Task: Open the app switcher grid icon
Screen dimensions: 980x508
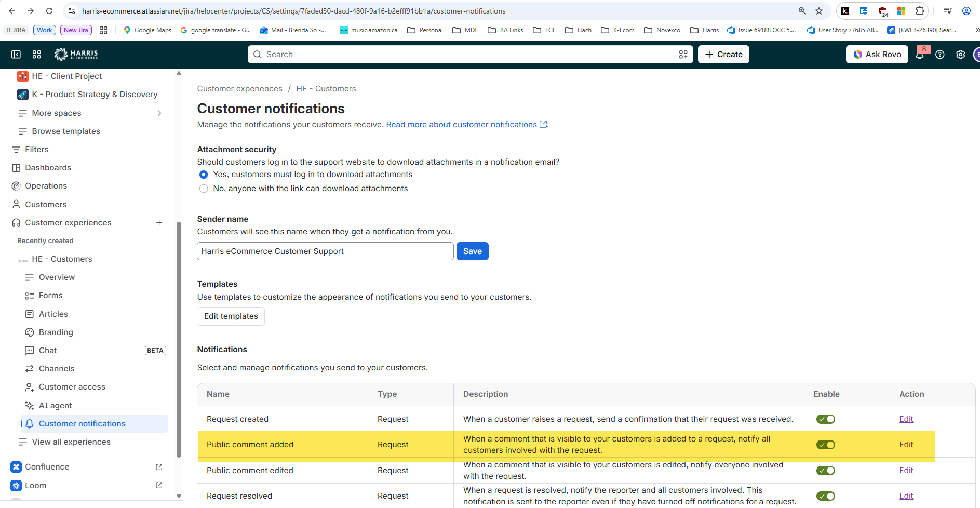Action: 37,55
